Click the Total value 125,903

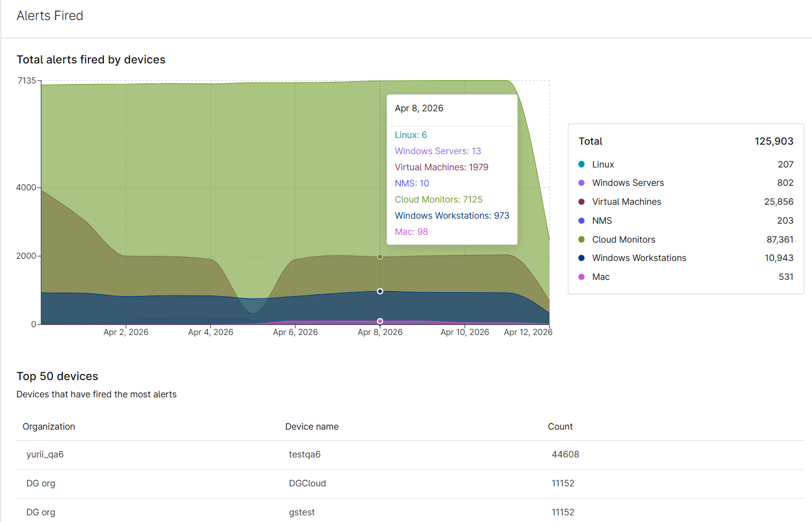(774, 141)
